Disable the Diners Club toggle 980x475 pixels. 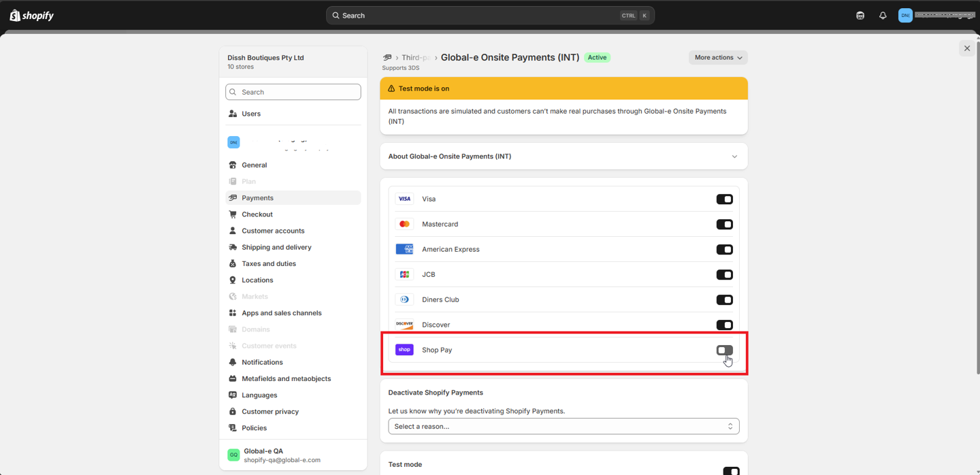point(724,300)
